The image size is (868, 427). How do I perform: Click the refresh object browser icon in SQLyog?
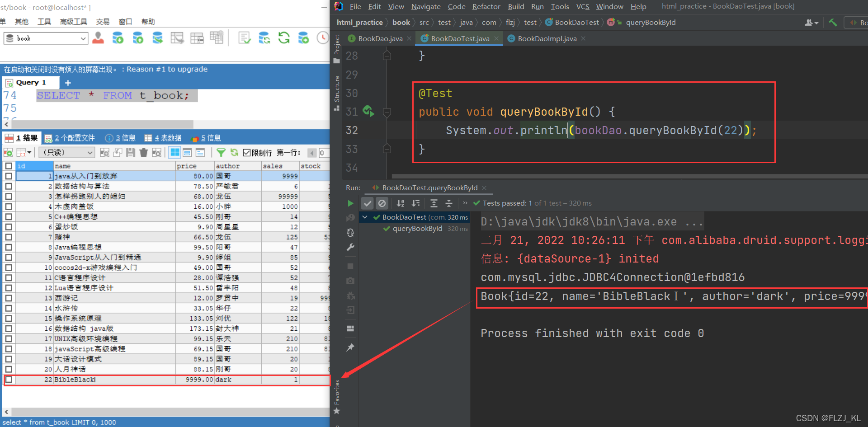click(284, 38)
